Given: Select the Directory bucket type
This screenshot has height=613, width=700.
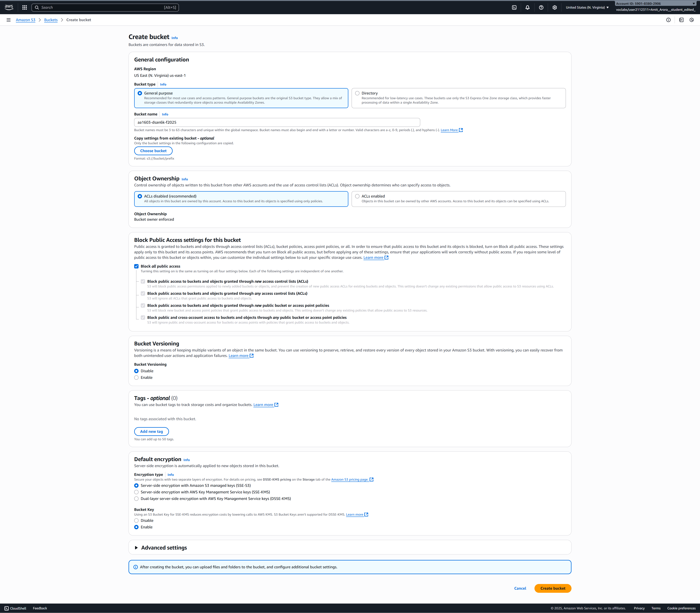Looking at the screenshot, I should (x=357, y=93).
